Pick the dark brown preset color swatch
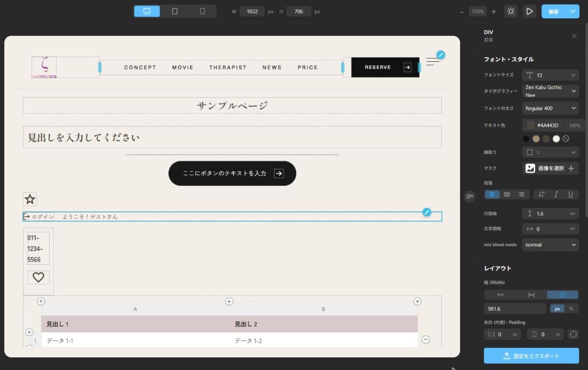 (x=546, y=139)
